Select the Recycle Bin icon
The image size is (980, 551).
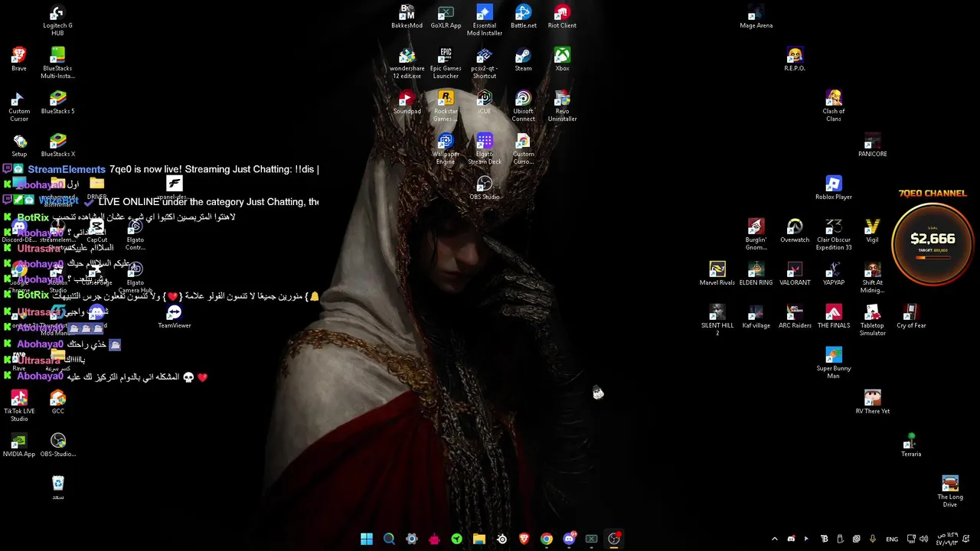(58, 488)
